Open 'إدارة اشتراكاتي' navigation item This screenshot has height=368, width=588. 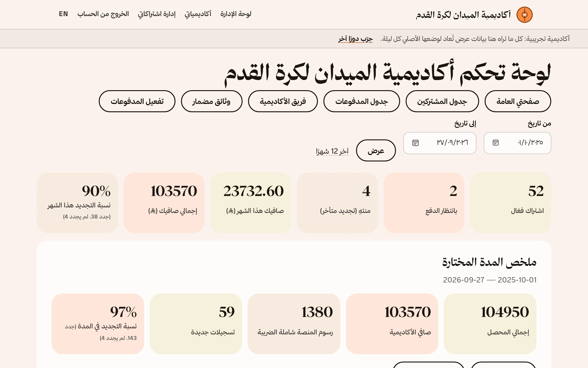(157, 14)
